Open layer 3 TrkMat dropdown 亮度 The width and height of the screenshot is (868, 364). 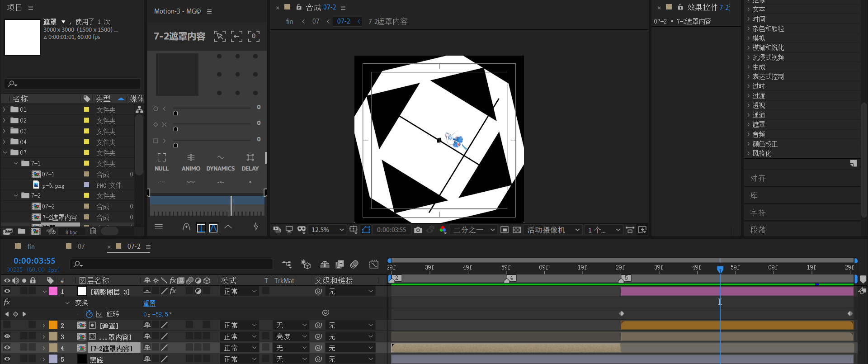point(291,336)
